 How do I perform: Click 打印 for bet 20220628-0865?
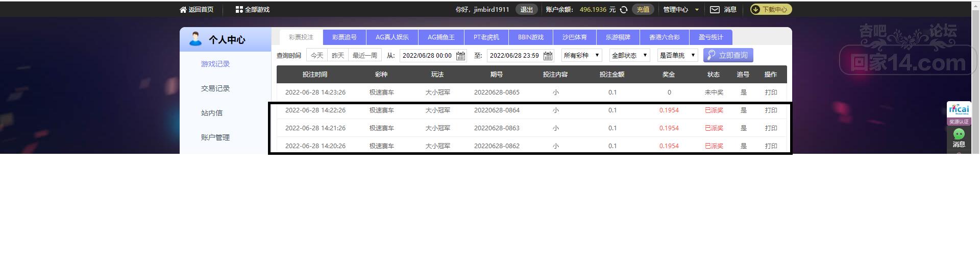click(771, 92)
